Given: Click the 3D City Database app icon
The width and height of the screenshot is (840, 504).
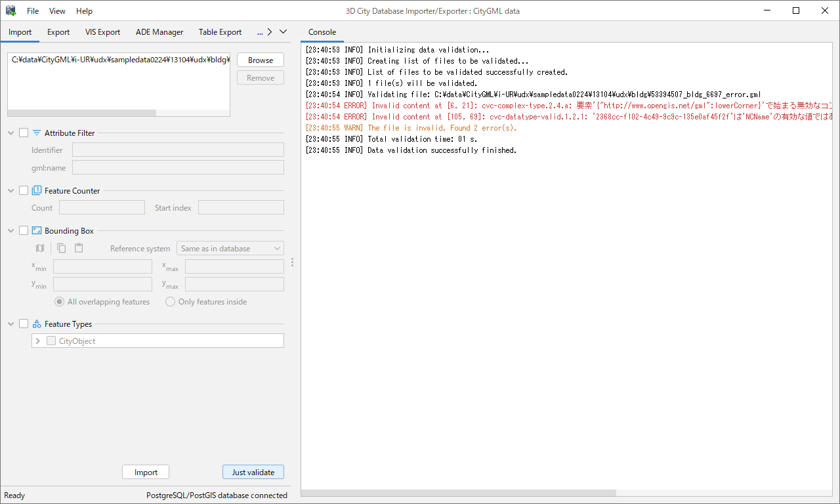Looking at the screenshot, I should click(11, 10).
